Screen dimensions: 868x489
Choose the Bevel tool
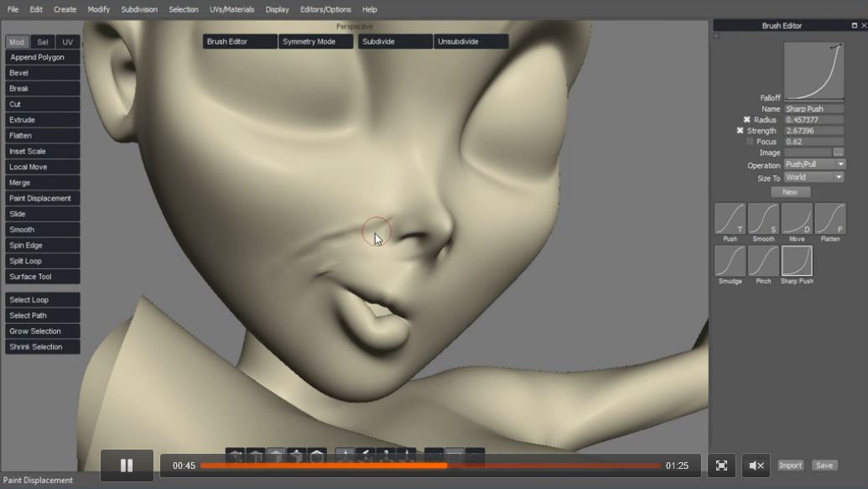tap(43, 72)
